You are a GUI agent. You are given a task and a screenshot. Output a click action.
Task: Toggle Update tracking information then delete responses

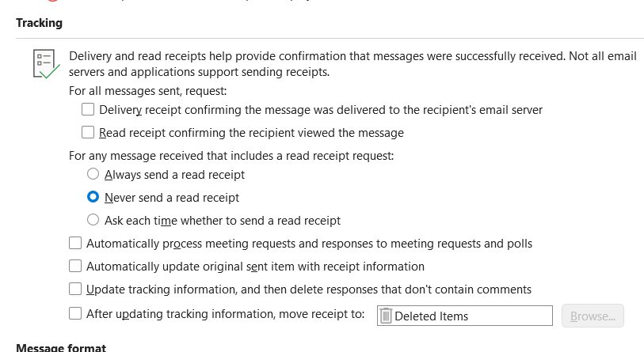click(75, 289)
